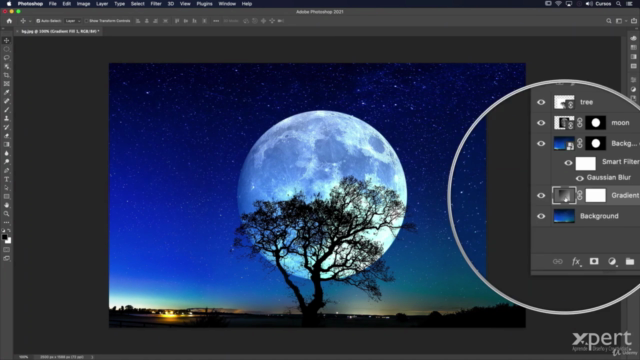The image size is (640, 360).
Task: Click the swap foreground/background colors arrow
Action: point(9,231)
